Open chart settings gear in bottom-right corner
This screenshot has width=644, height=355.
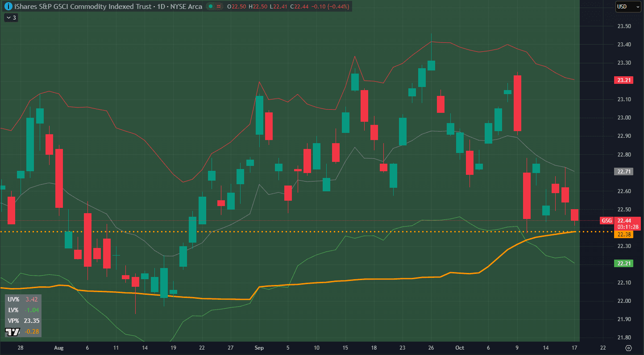click(628, 347)
